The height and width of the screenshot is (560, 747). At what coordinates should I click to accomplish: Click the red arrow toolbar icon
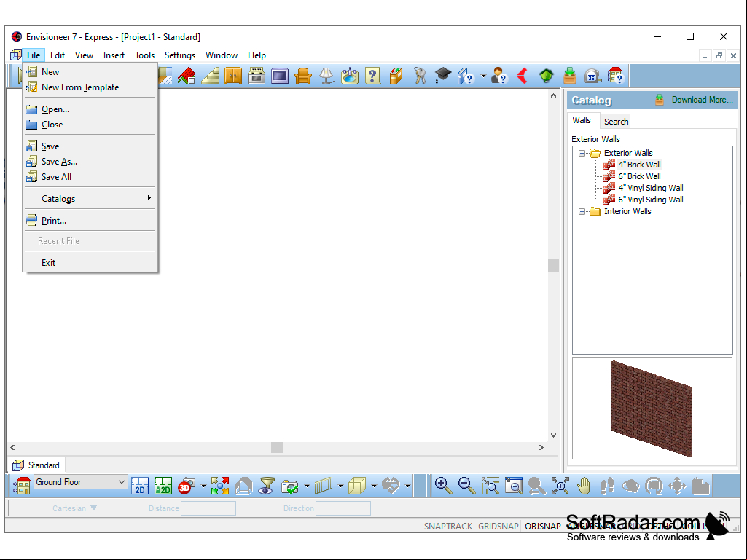coord(523,76)
